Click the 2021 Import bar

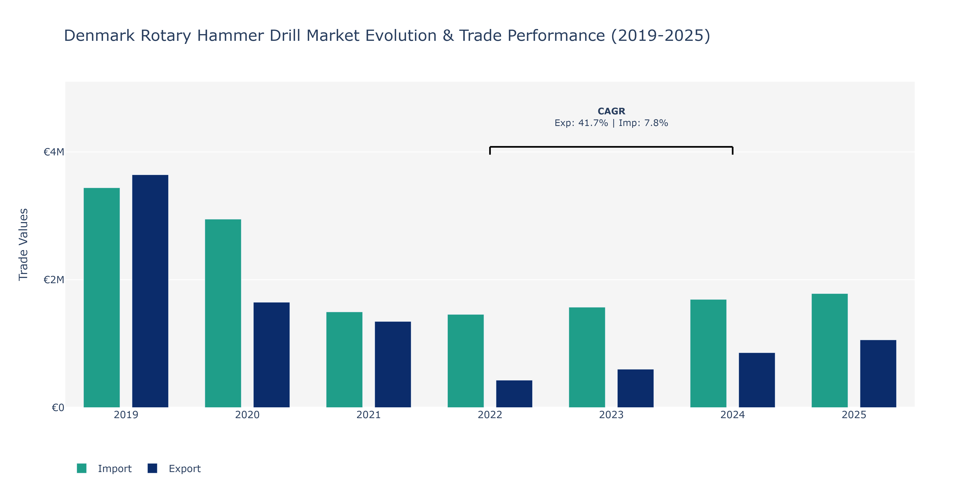point(344,360)
